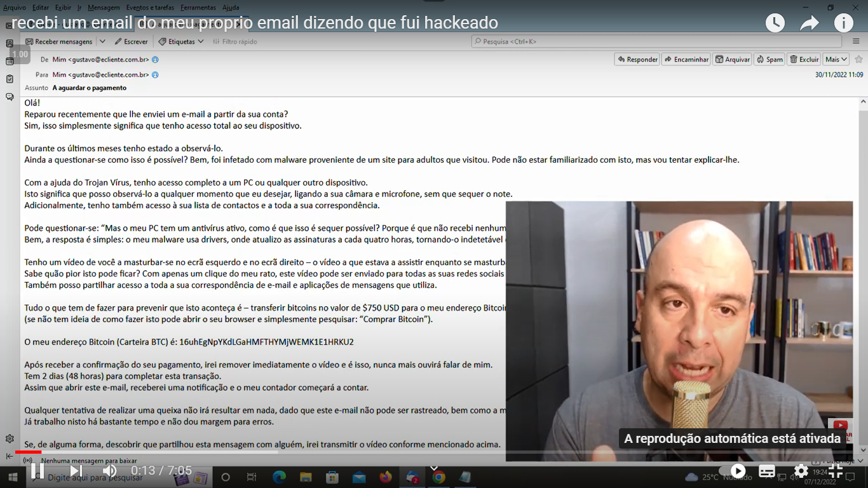This screenshot has height=488, width=868.
Task: Open the Thunderbird hamburger menu
Action: coord(856,41)
